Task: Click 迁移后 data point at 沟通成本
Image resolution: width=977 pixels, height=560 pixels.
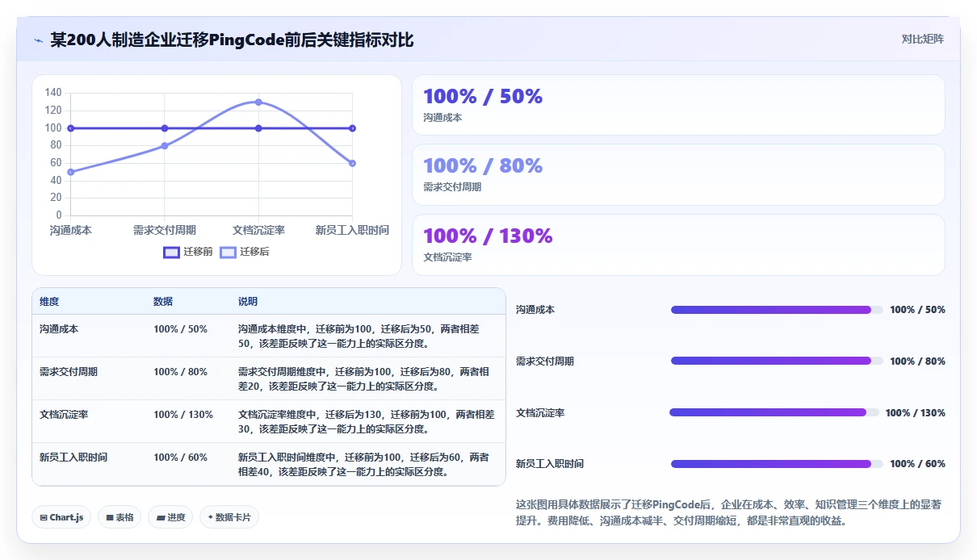Action: click(71, 172)
